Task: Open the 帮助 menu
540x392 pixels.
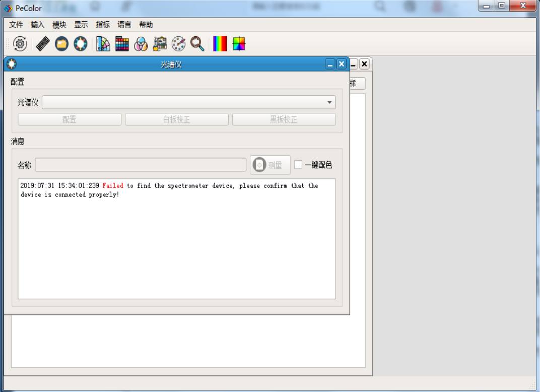Action: tap(146, 25)
